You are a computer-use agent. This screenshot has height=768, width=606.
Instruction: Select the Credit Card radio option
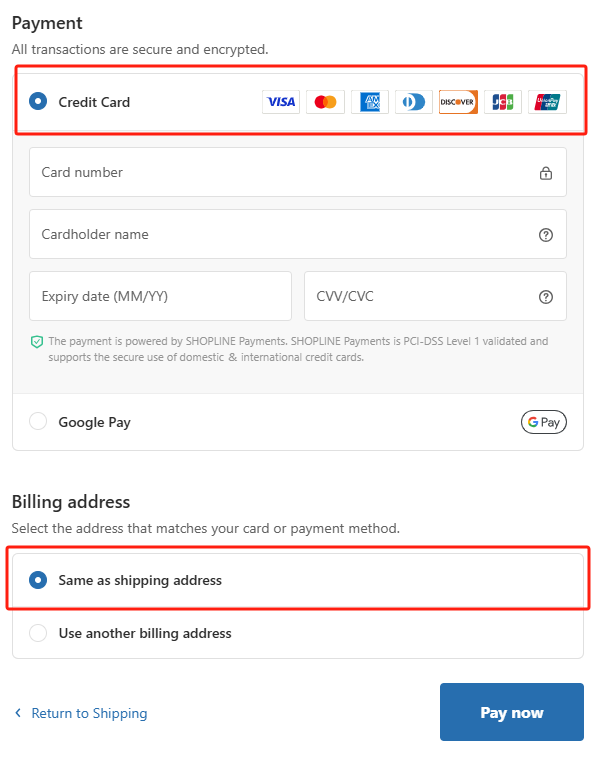pyautogui.click(x=38, y=101)
